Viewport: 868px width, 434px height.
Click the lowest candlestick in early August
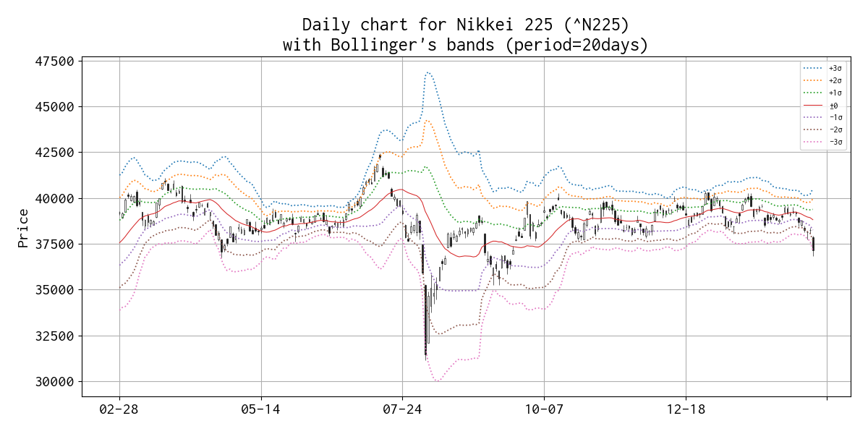tap(425, 321)
